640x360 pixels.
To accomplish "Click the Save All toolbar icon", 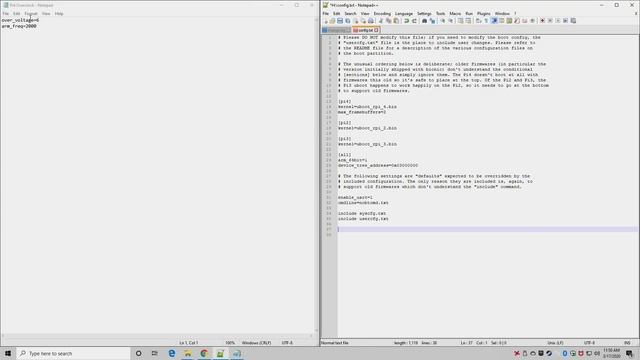I will point(348,20).
